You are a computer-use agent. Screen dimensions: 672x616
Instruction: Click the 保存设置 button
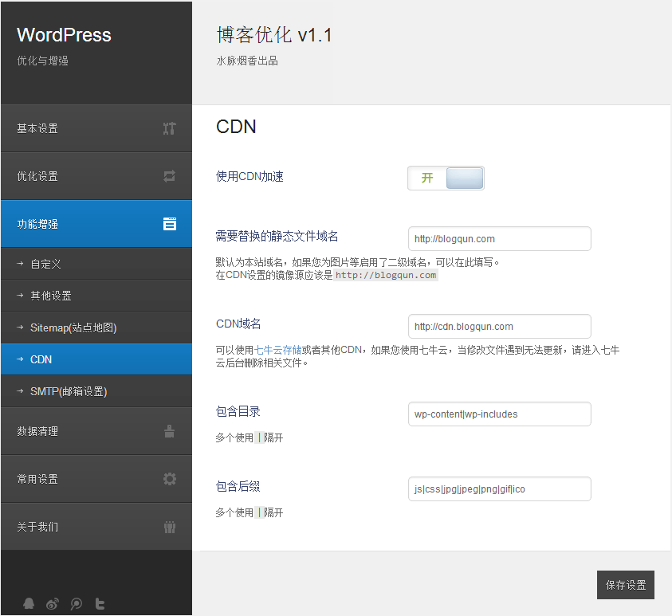click(625, 585)
